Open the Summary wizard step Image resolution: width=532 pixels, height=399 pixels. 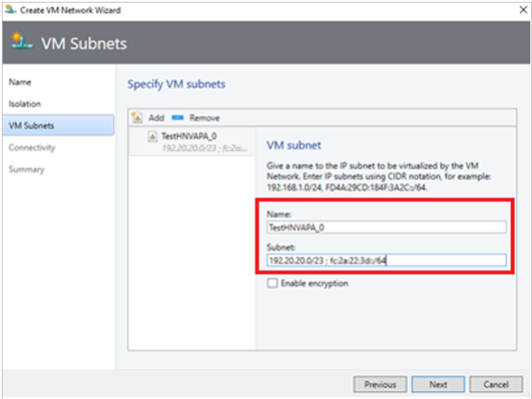(27, 169)
